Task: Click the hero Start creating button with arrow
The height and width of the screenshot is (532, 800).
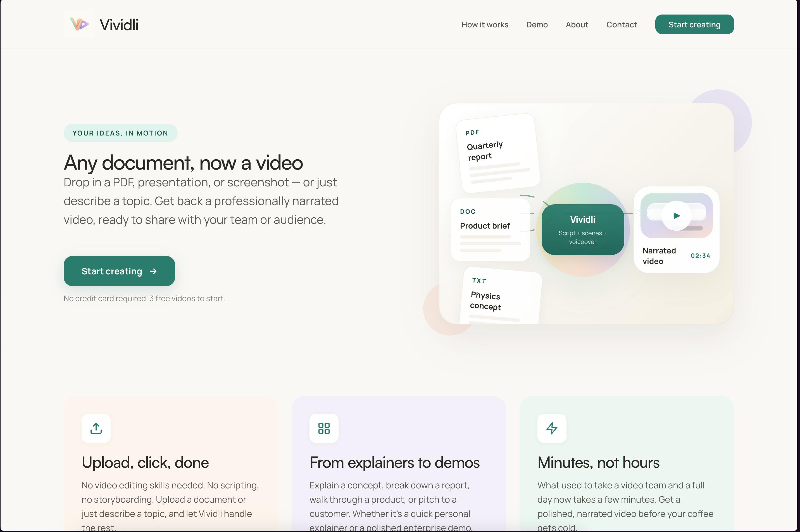Action: [x=119, y=271]
